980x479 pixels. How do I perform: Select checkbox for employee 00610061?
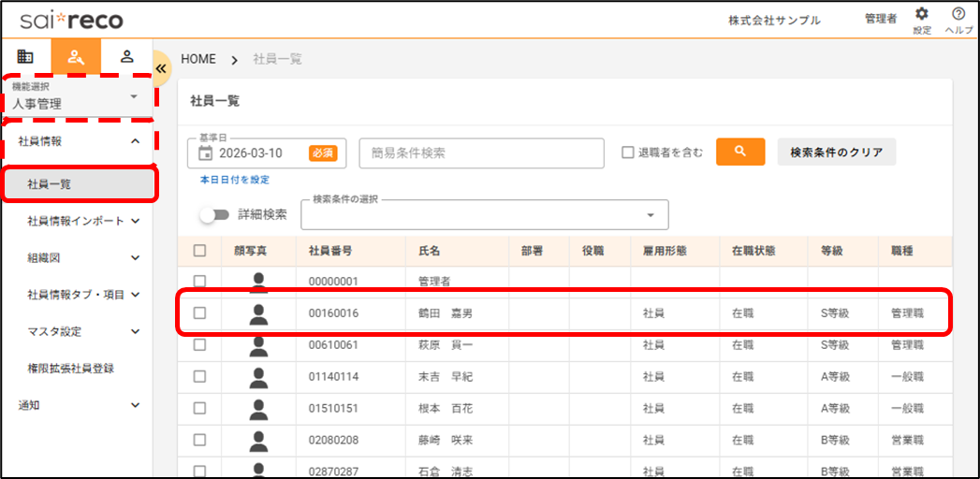[x=199, y=344]
